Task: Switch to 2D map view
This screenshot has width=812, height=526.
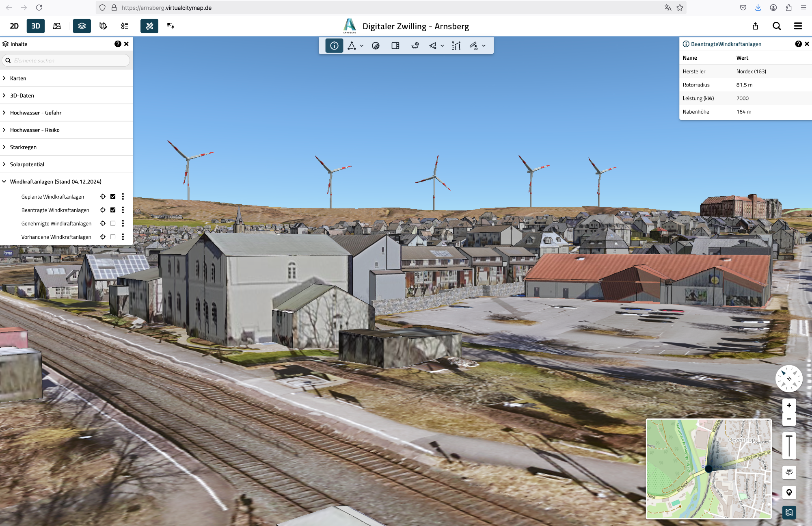Action: [14, 26]
